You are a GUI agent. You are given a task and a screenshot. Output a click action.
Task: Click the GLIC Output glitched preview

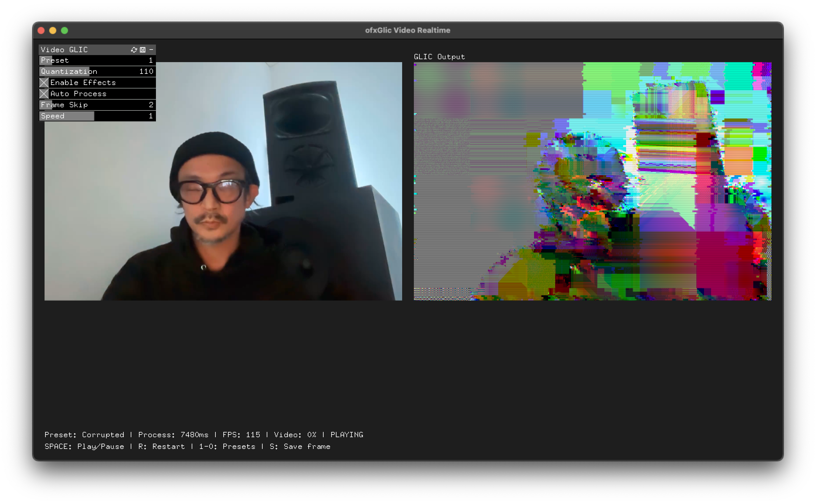click(x=592, y=181)
